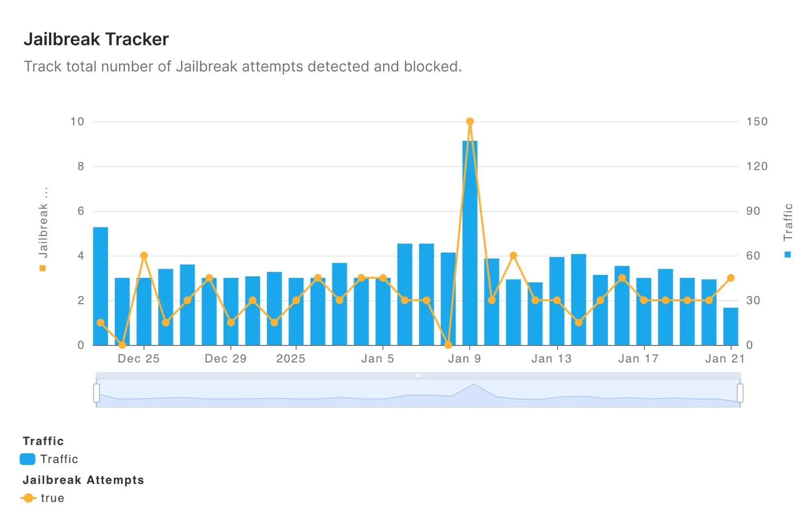The image size is (811, 532).
Task: Click the top grip bar of zoom slider
Action: coord(418,376)
